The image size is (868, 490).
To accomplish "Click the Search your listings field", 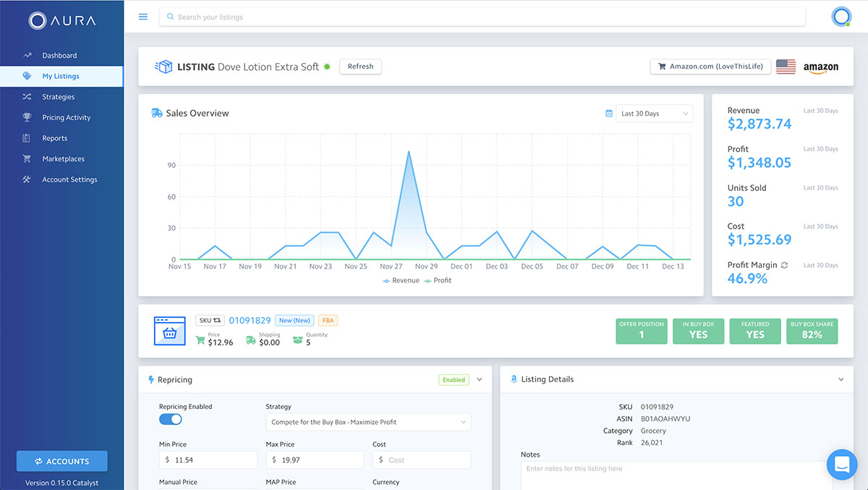I will coord(482,17).
